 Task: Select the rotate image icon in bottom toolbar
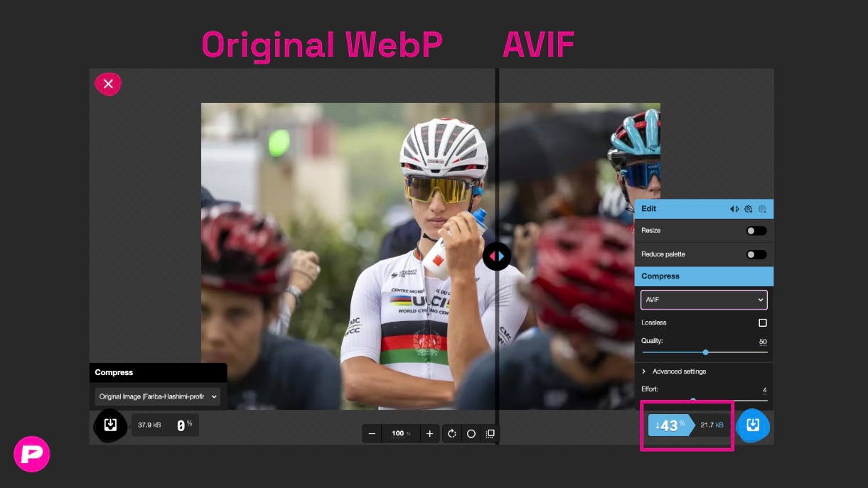452,433
